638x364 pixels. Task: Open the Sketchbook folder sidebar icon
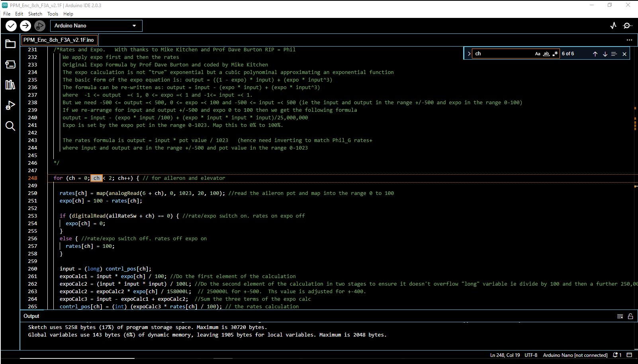(x=10, y=44)
